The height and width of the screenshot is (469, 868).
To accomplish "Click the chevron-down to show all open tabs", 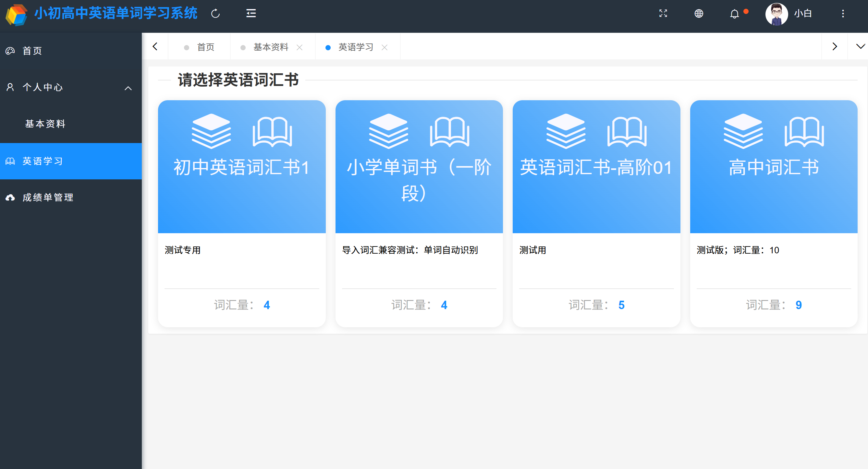I will [x=860, y=46].
